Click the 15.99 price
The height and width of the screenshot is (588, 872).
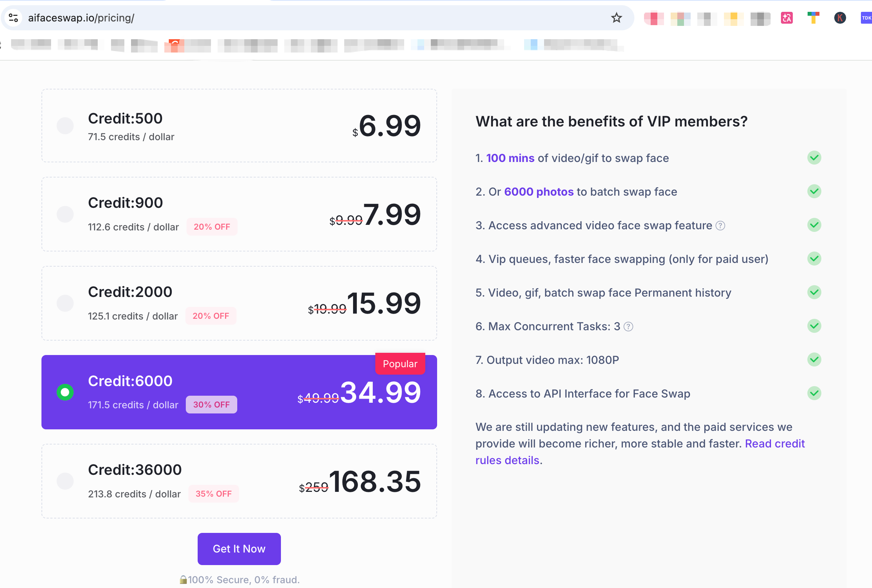click(384, 303)
